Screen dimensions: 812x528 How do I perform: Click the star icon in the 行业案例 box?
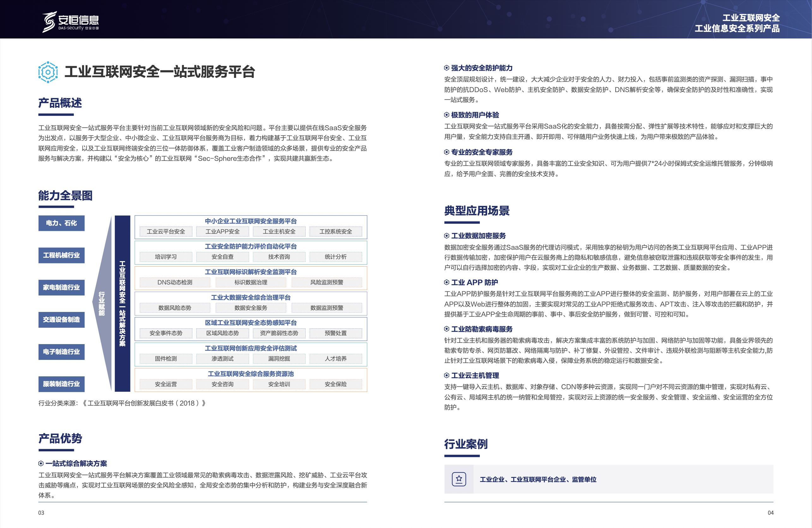click(459, 479)
